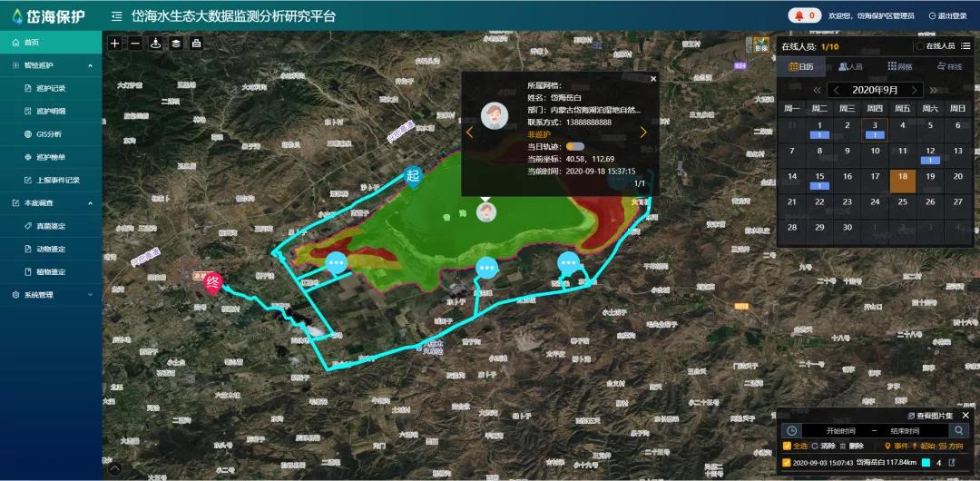Screen dimensions: 980x481
Task: Toggle the 全选 select-all checkbox
Action: pos(787,446)
